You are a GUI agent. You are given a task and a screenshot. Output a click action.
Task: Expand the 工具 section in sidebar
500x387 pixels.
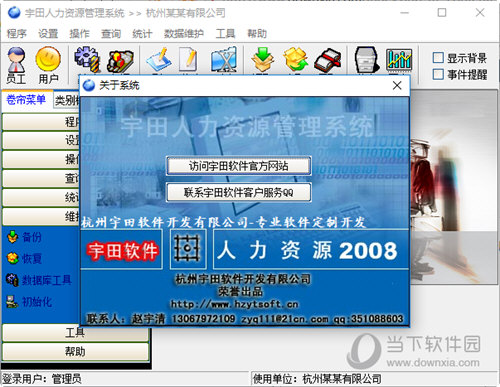point(75,333)
